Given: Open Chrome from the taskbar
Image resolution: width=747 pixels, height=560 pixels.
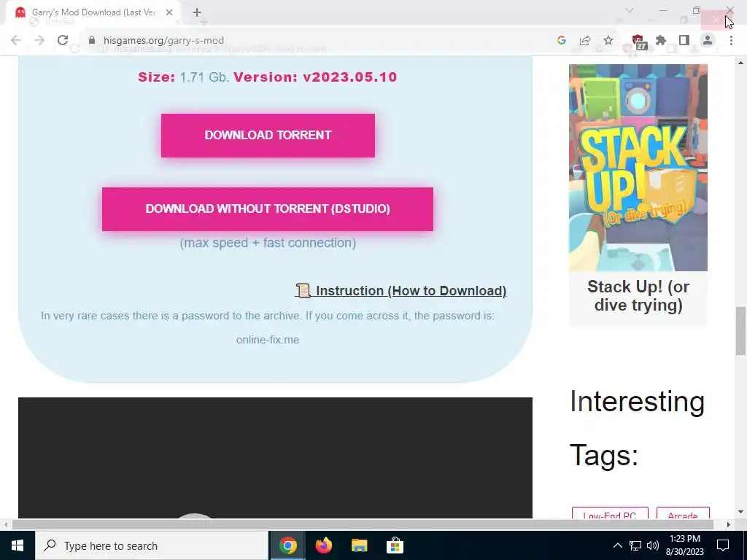Looking at the screenshot, I should (x=287, y=545).
